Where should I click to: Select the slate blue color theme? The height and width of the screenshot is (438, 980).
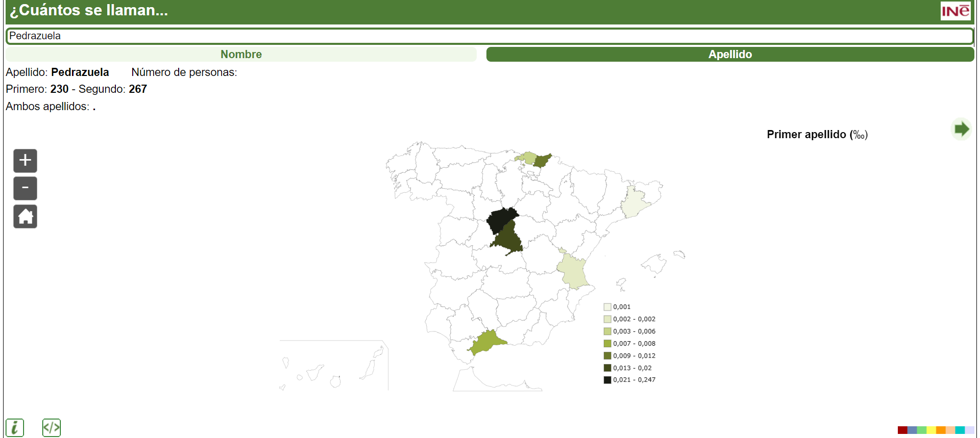point(912,430)
